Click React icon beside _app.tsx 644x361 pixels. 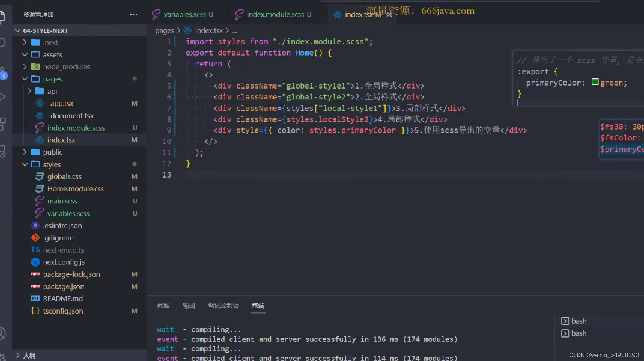tap(40, 103)
